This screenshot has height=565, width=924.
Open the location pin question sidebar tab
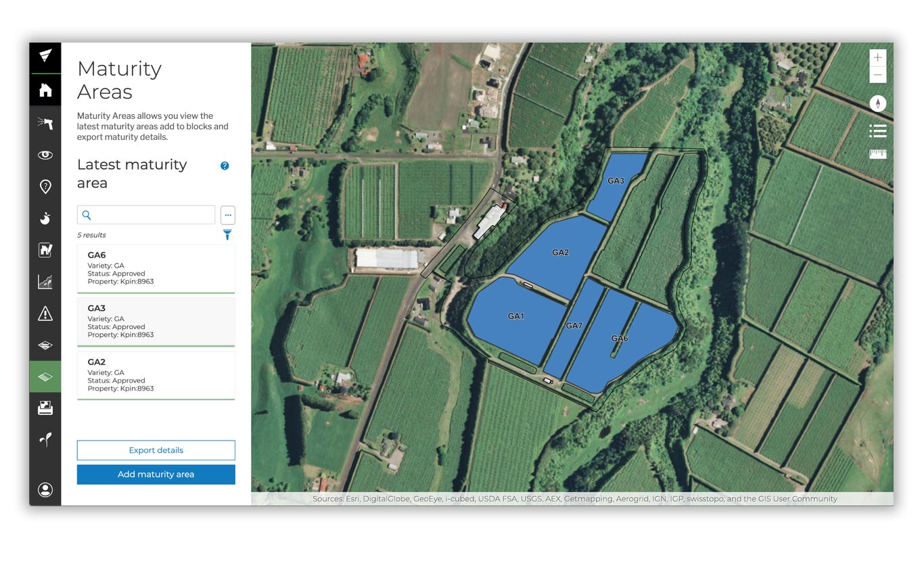45,187
